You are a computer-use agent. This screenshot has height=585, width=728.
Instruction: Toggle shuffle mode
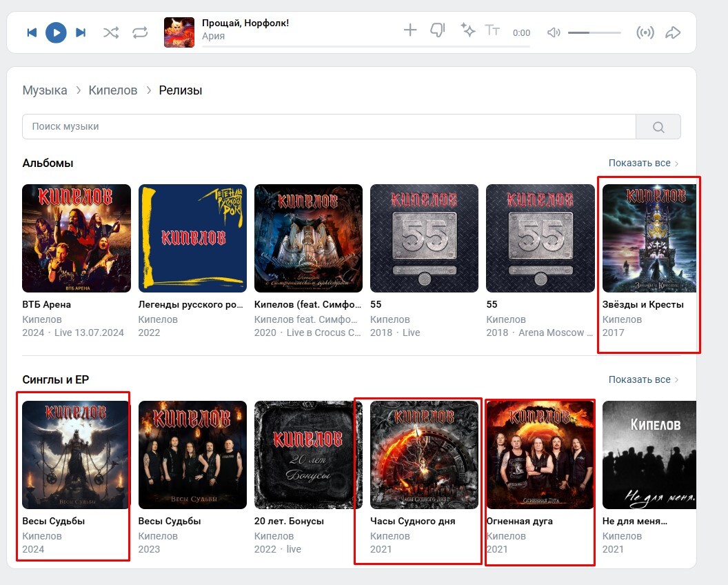point(110,32)
